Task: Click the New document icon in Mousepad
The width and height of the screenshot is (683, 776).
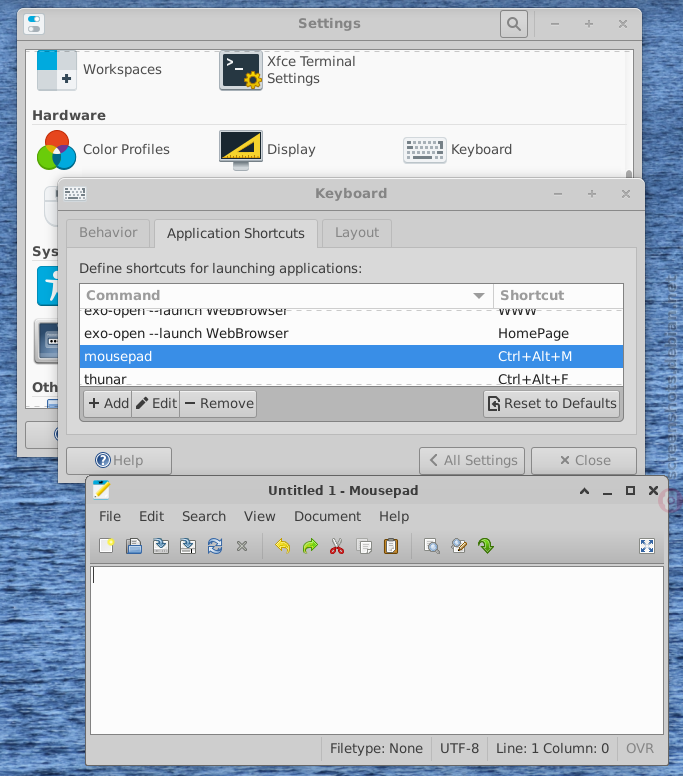Action: [x=107, y=546]
